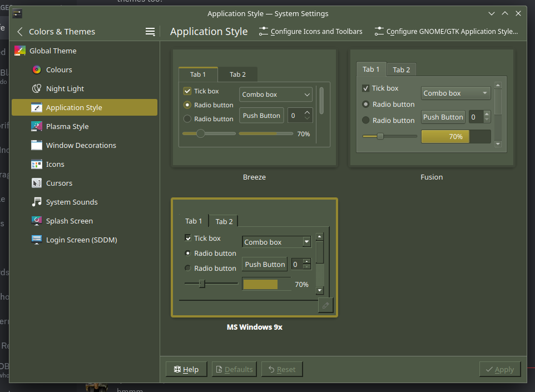The image size is (535, 392).
Task: Expand the Combo box in Fusion preview
Action: point(455,93)
